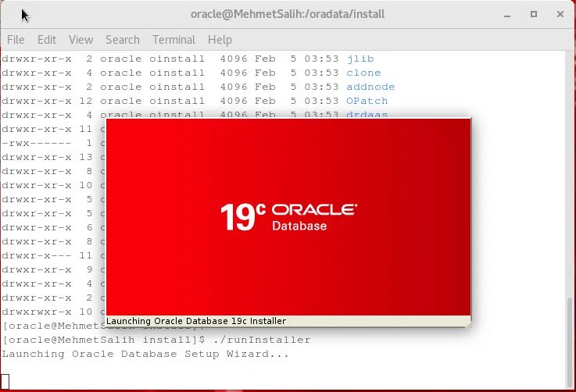Click the drwxrwxr-x permissions entry
Viewport: 576px width, 392px height.
pyautogui.click(x=37, y=312)
